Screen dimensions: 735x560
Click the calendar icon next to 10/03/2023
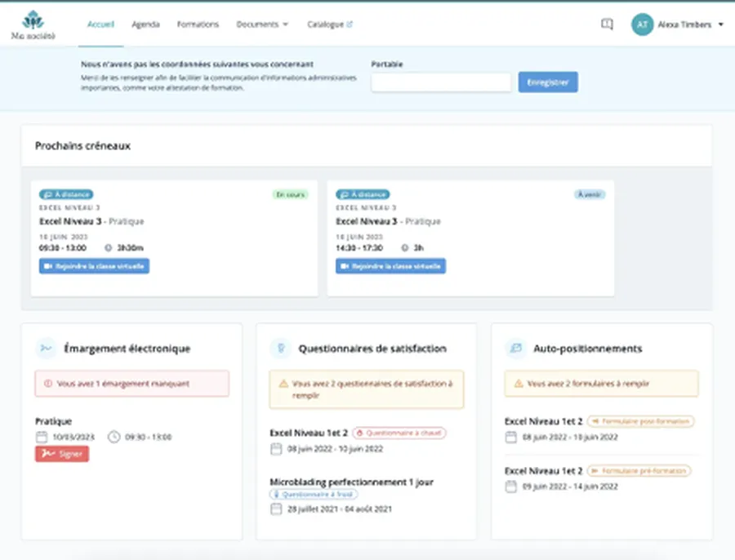pos(42,437)
